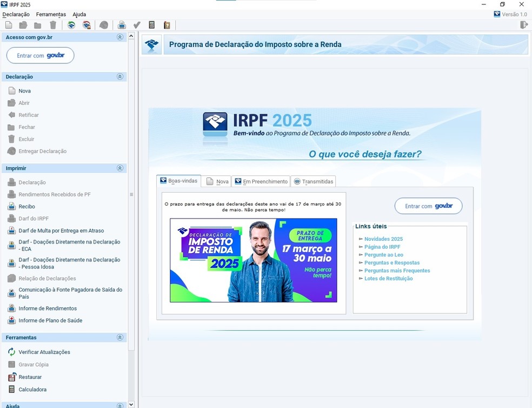Image resolution: width=532 pixels, height=408 pixels.
Task: Open the Novidades 2025 link
Action: coord(383,239)
